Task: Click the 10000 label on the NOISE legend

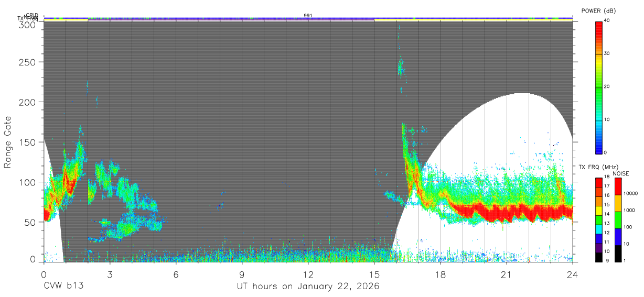Action: point(631,193)
